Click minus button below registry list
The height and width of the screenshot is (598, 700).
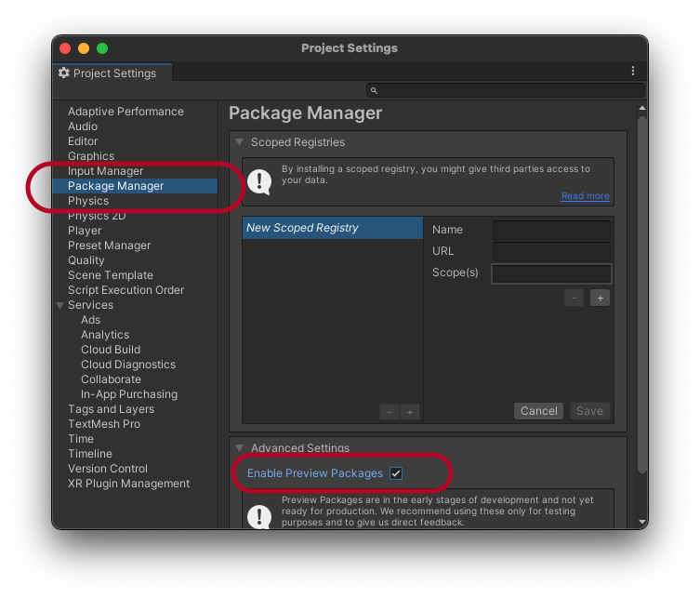390,412
